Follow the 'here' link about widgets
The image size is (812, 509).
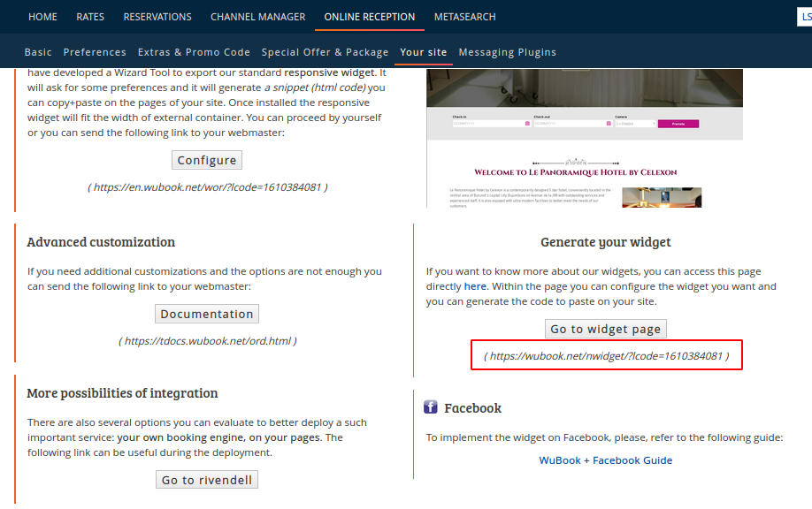pyautogui.click(x=475, y=286)
